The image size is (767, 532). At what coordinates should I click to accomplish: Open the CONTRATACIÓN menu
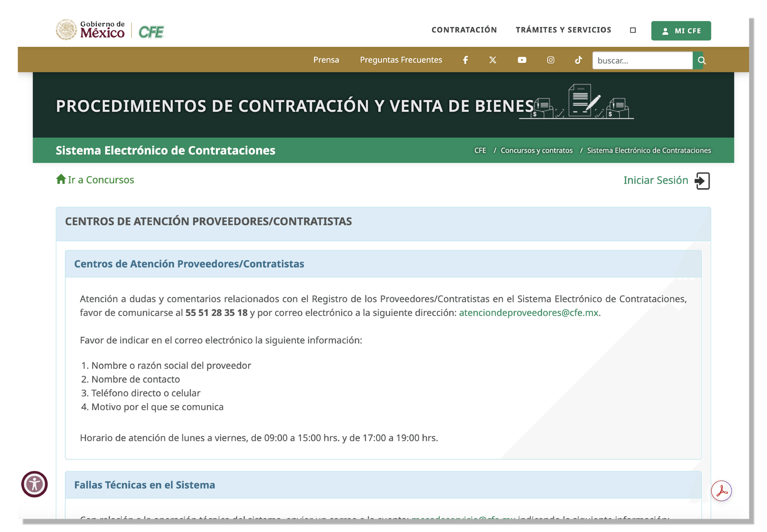464,30
